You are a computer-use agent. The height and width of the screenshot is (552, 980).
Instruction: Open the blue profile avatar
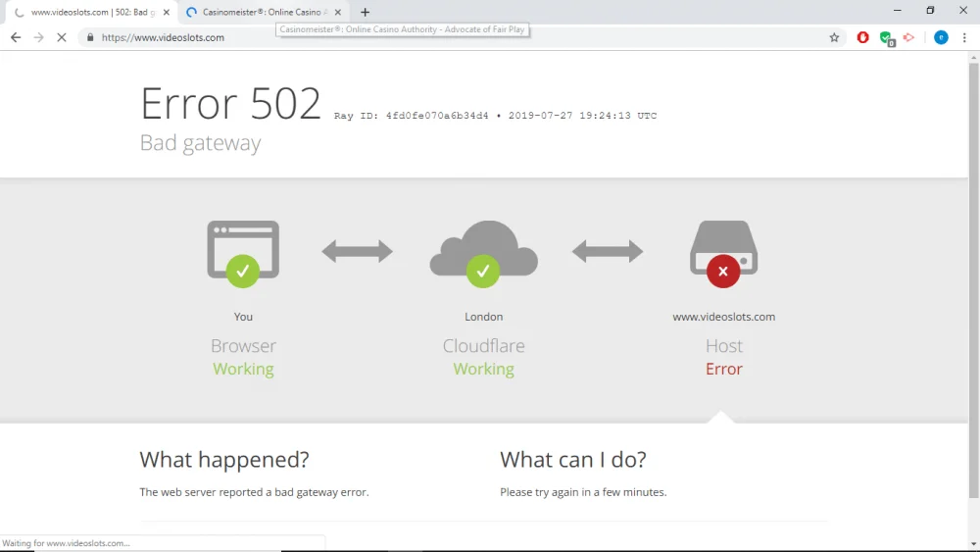point(941,37)
